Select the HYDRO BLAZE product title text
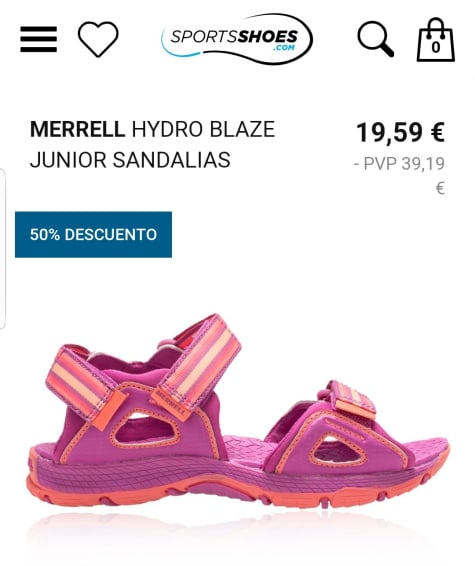The width and height of the screenshot is (475, 566). click(203, 129)
